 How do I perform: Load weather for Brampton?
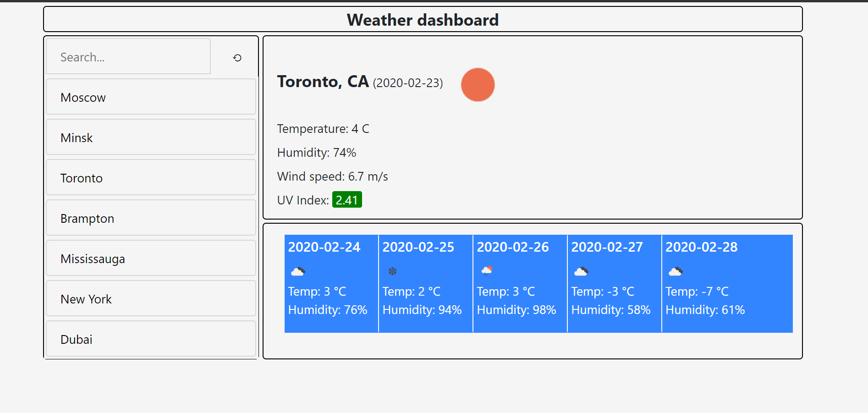tap(151, 218)
